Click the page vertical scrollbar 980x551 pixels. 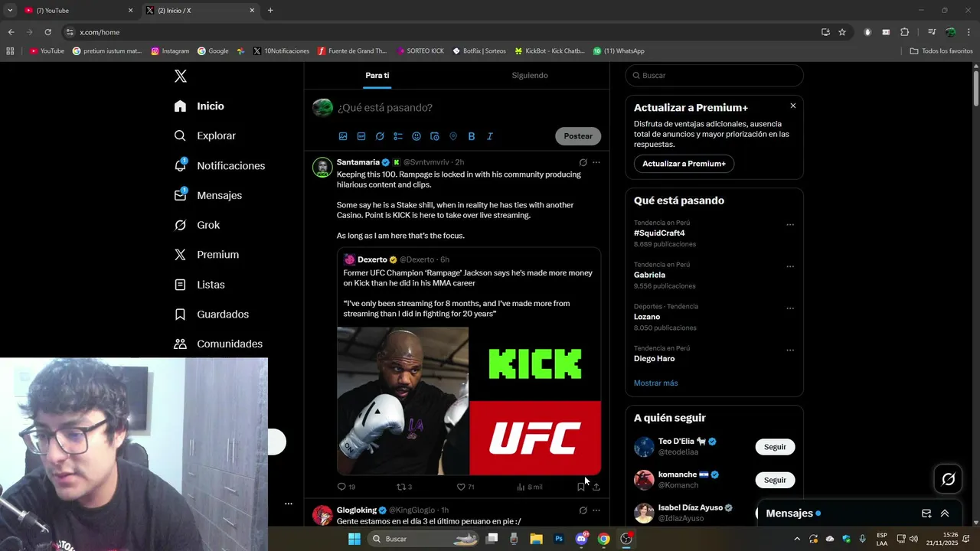point(976,88)
